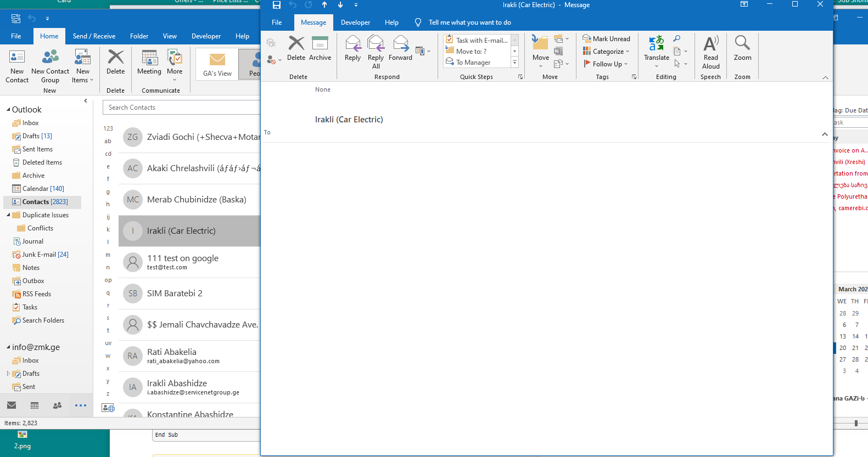The height and width of the screenshot is (457, 868).
Task: Open the File tab in message window
Action: click(x=277, y=22)
